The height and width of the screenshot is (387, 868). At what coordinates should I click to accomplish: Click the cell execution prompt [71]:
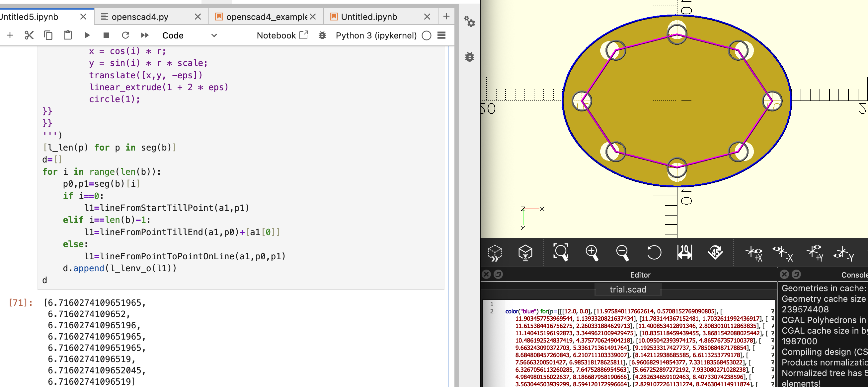point(21,302)
